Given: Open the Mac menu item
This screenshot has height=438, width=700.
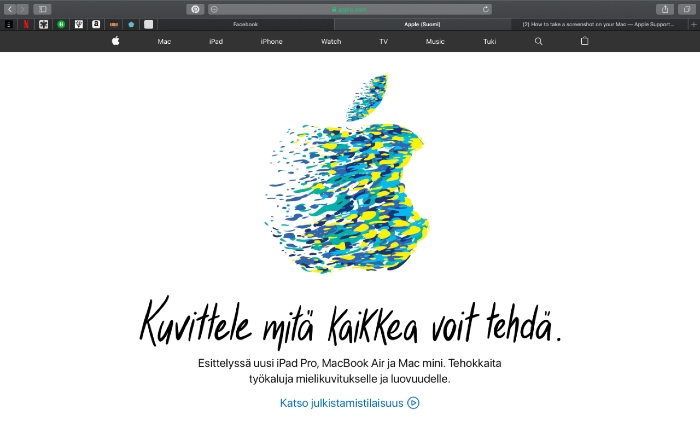Looking at the screenshot, I should coord(164,42).
